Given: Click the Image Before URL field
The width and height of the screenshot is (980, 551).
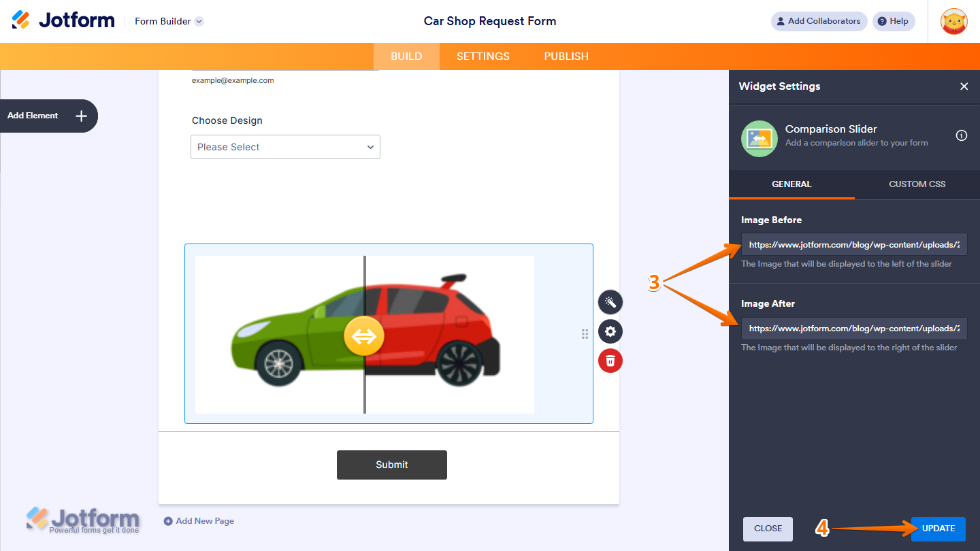Looking at the screenshot, I should [x=854, y=244].
